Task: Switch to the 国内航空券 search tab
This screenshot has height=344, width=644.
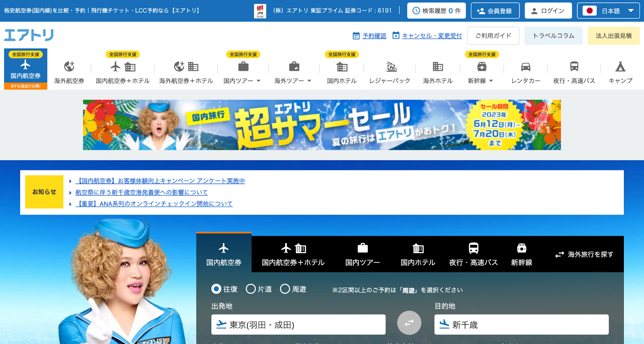Action: [x=224, y=253]
